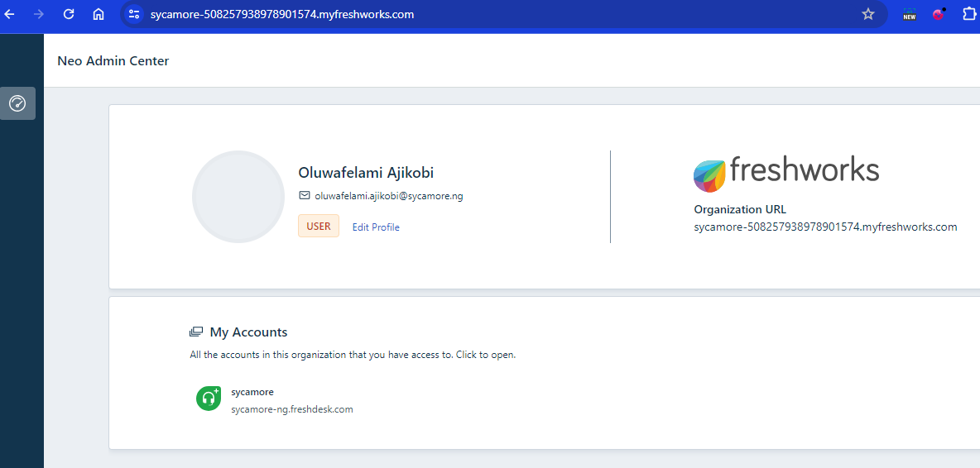
Task: Click the freshworks logo
Action: tap(786, 173)
